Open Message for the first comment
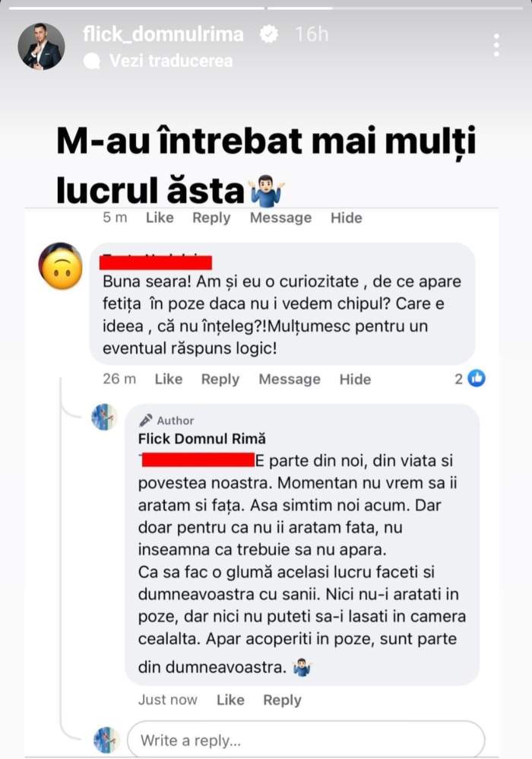 [280, 218]
